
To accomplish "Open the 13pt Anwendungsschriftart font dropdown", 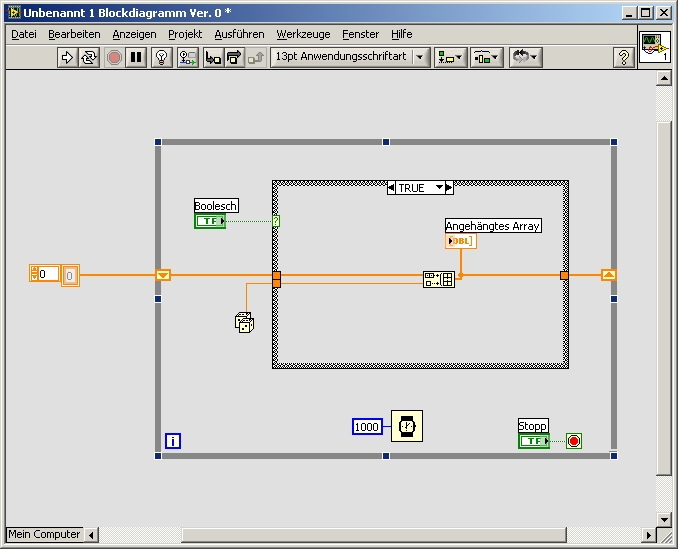I will [x=350, y=57].
